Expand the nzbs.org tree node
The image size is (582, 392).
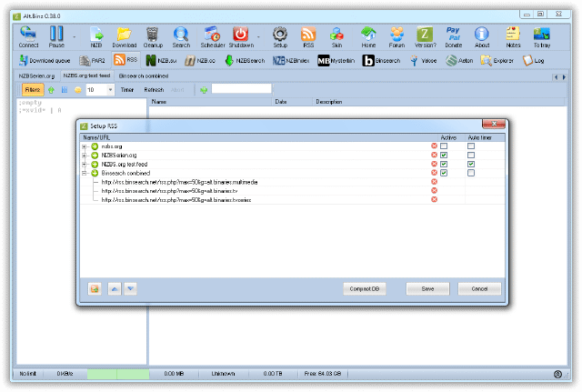pyautogui.click(x=85, y=146)
